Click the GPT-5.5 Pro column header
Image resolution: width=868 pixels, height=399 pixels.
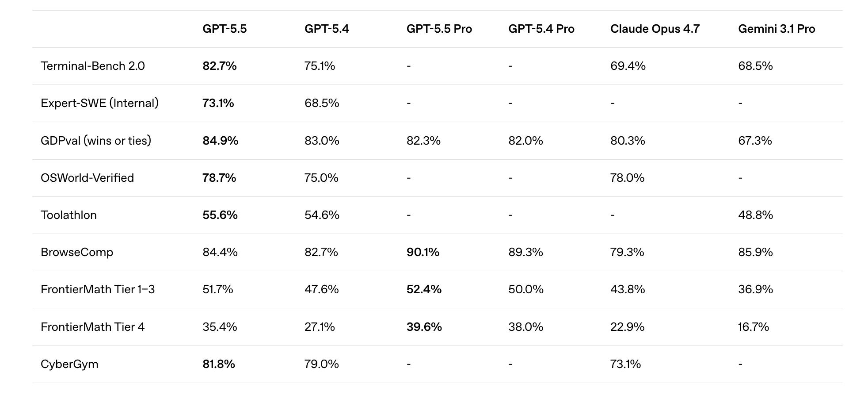tap(439, 29)
